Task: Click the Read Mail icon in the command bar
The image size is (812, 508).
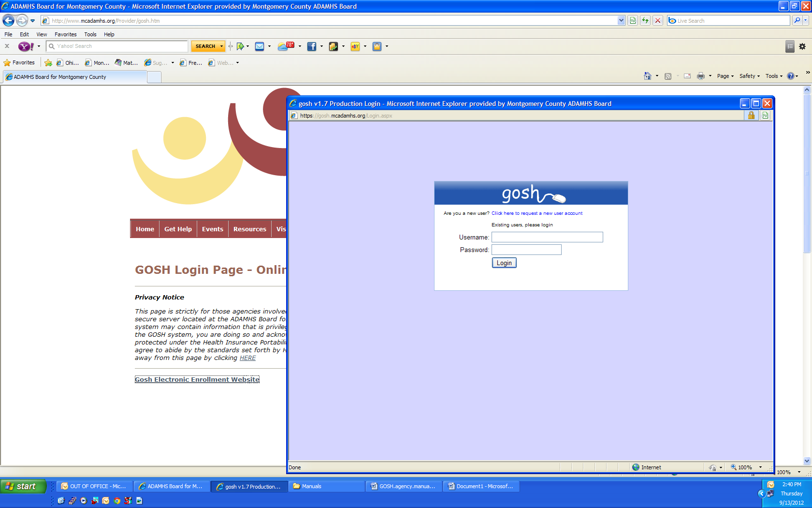Action: pos(687,76)
